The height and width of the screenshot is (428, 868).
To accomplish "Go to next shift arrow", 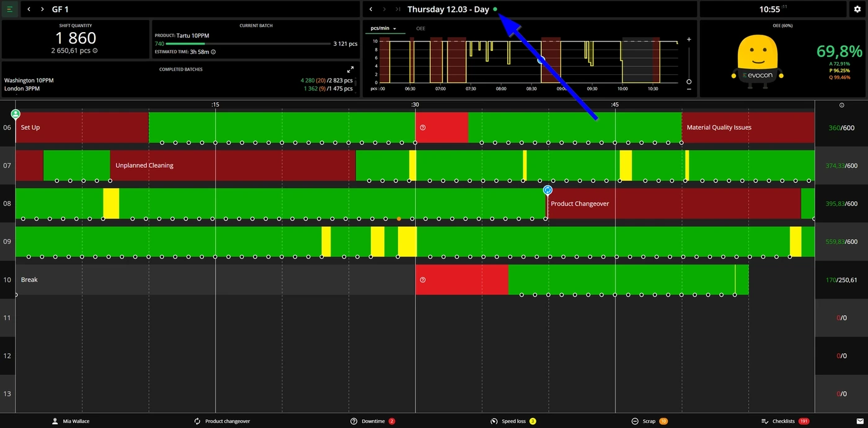I will pos(384,9).
